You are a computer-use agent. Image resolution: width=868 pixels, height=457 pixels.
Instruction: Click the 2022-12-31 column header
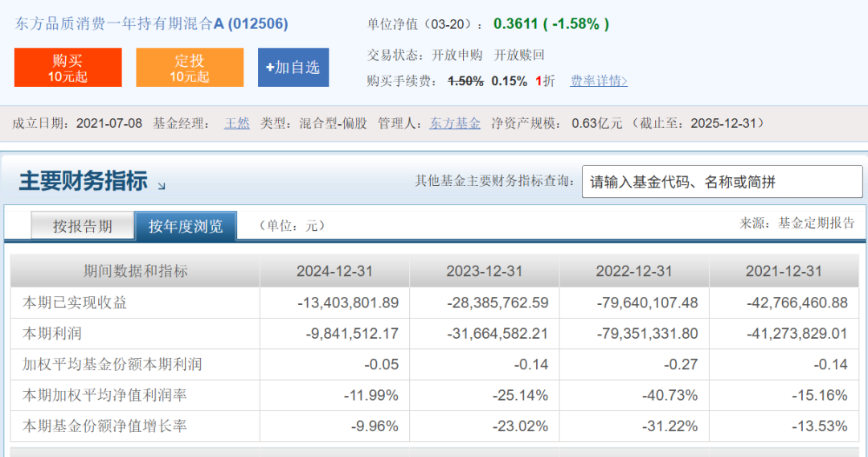tap(634, 271)
